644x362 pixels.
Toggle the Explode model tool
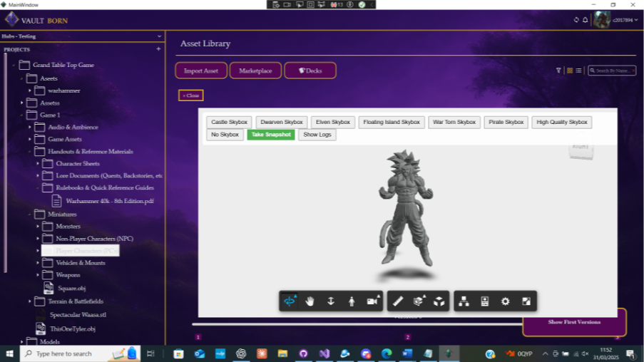coord(439,301)
